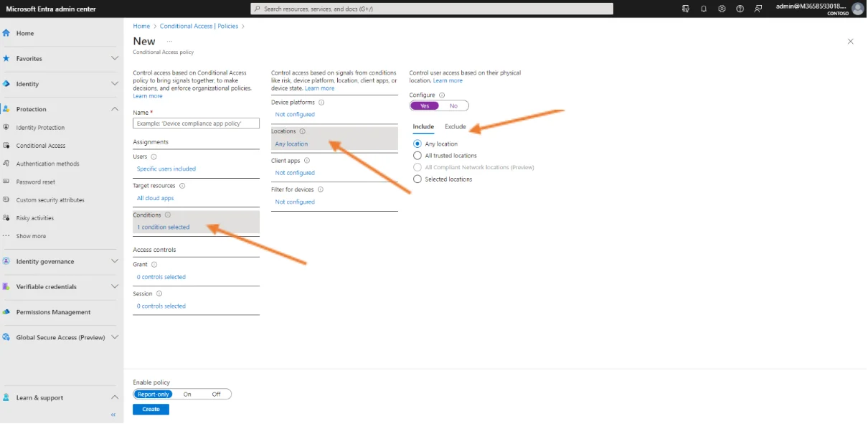Turn Enable policy to On
Viewport: 868px width, 424px height.
(187, 394)
